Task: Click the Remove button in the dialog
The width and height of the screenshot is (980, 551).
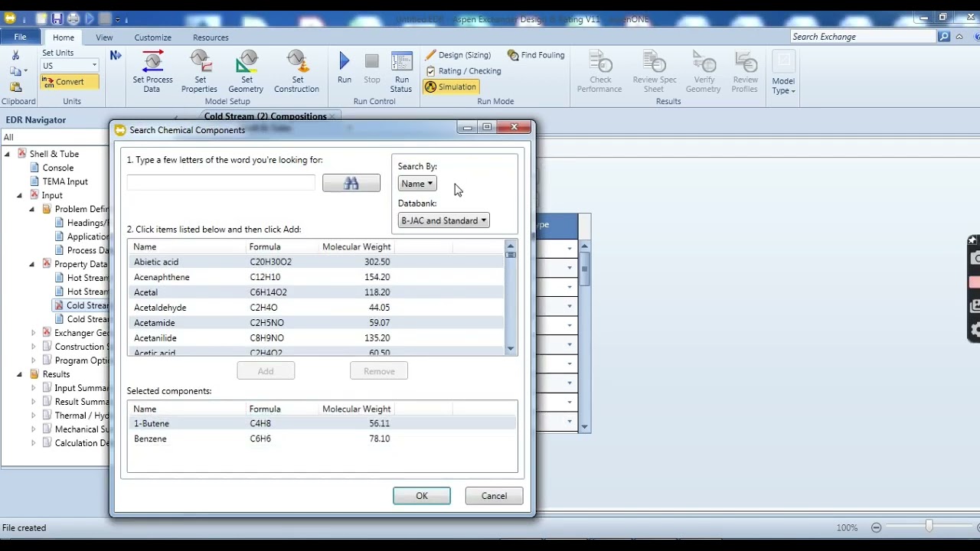Action: 379,371
